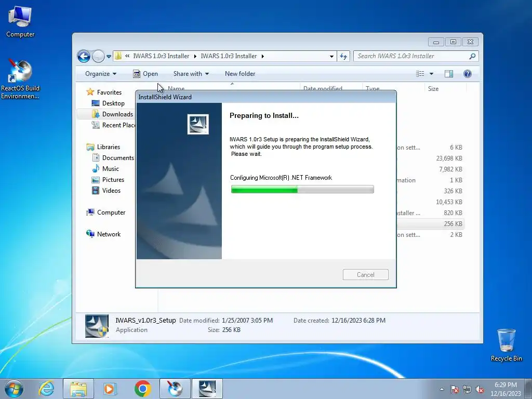The image size is (532, 399).
Task: Open the Documents library
Action: click(x=113, y=158)
